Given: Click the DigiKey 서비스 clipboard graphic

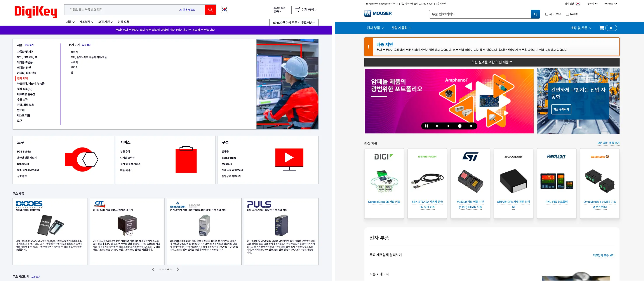Looking at the screenshot, I should (186, 160).
